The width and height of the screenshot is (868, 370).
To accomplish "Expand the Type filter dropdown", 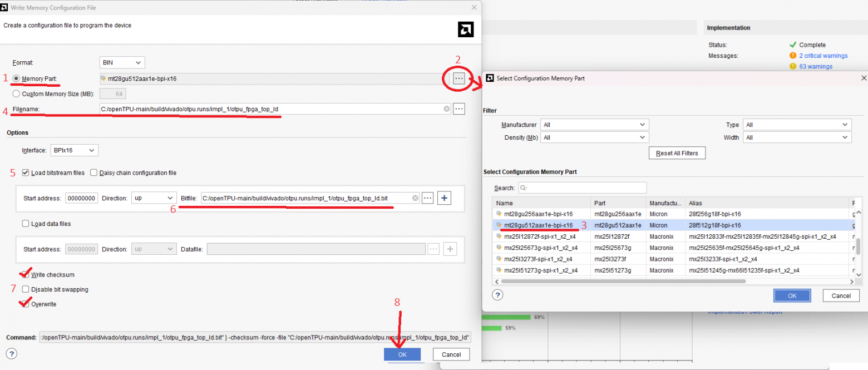I will click(797, 125).
